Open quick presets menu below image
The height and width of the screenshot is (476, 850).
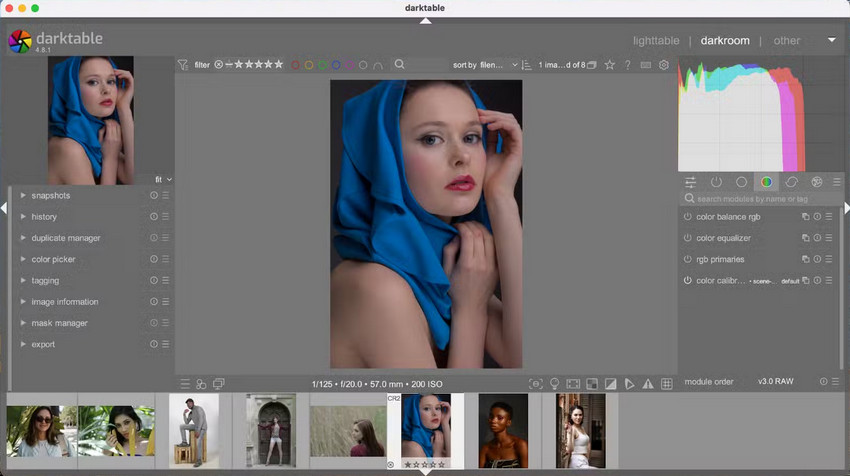point(185,384)
